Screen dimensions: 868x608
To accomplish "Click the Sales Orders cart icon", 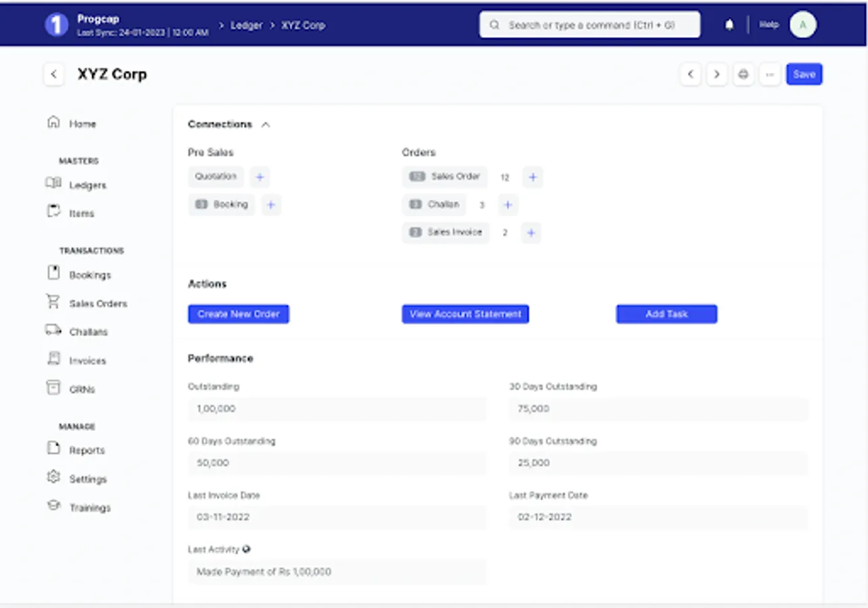I will [x=53, y=301].
